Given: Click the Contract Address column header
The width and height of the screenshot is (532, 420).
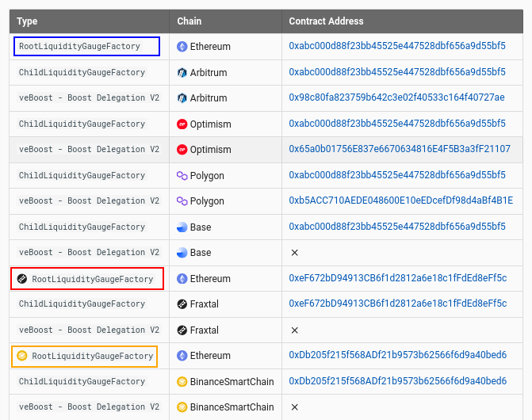Looking at the screenshot, I should coord(326,21).
